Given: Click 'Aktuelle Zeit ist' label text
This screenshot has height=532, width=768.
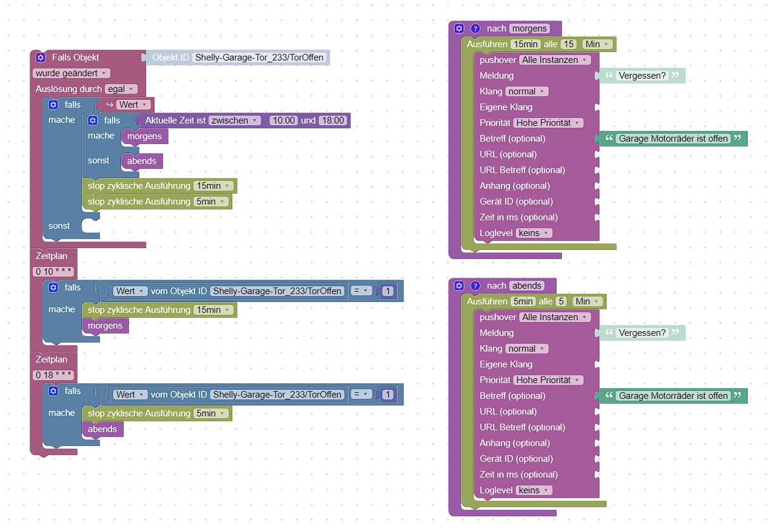Looking at the screenshot, I should click(x=176, y=120).
